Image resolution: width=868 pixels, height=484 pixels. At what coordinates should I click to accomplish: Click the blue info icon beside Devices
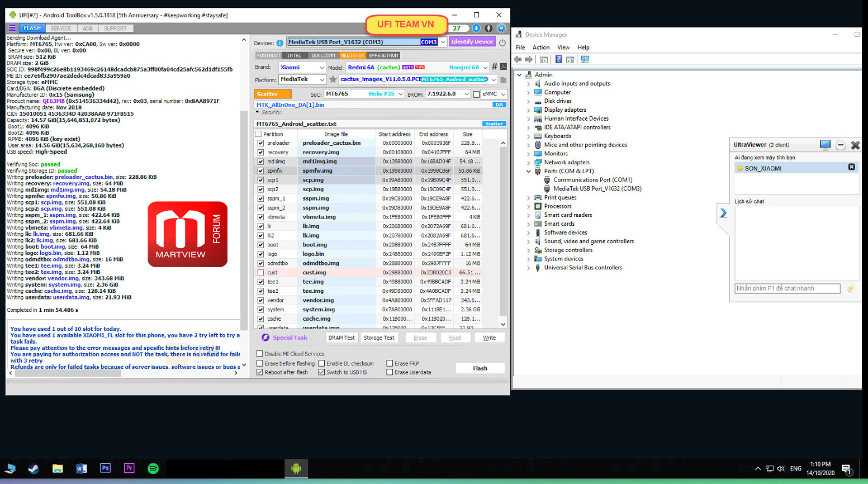coord(279,42)
